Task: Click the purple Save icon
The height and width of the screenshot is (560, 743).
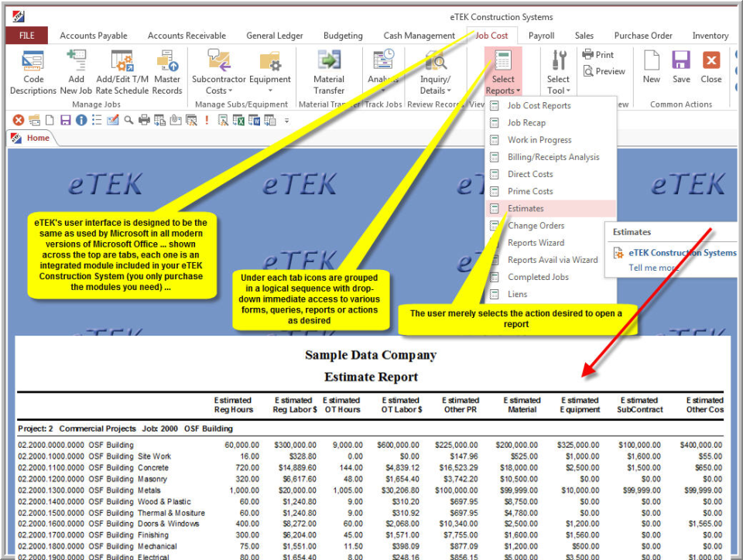Action: point(680,68)
